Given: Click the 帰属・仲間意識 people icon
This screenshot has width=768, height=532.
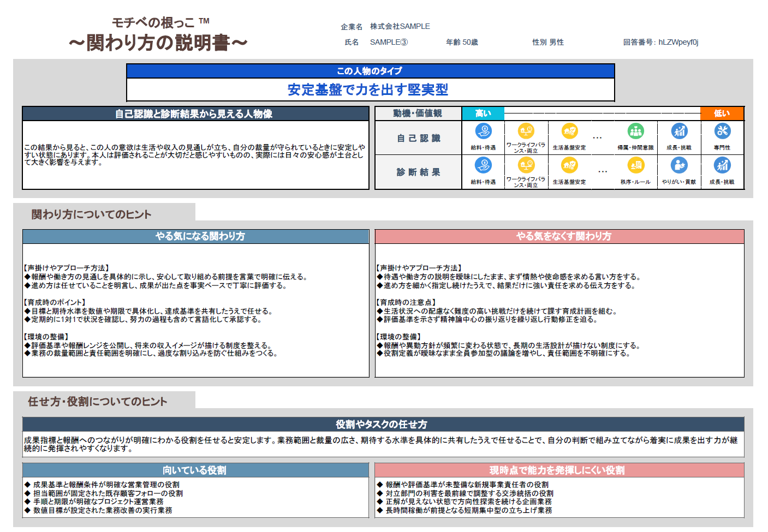Looking at the screenshot, I should tap(635, 131).
